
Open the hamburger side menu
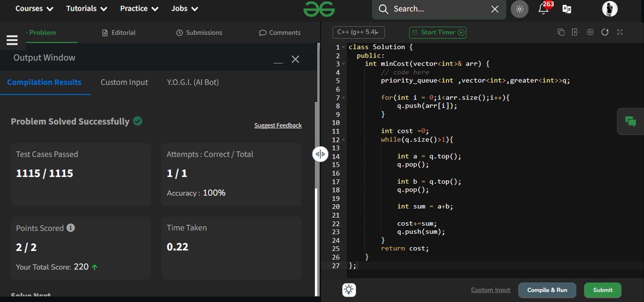(x=12, y=41)
